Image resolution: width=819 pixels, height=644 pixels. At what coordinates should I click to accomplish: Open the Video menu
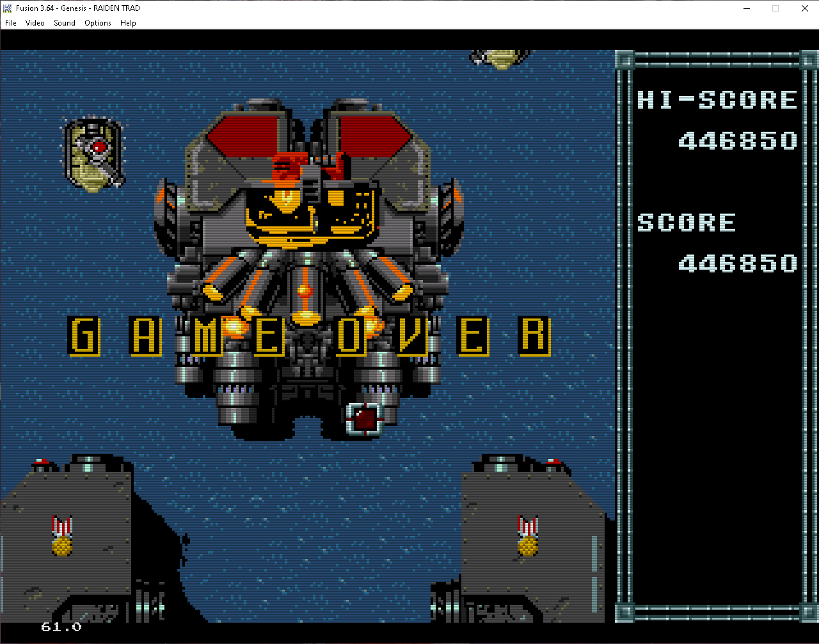(35, 23)
